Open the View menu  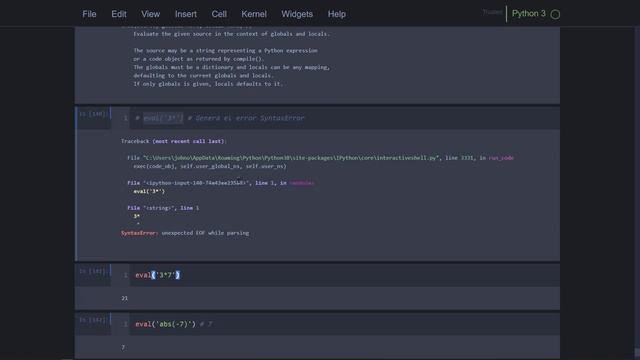(150, 14)
